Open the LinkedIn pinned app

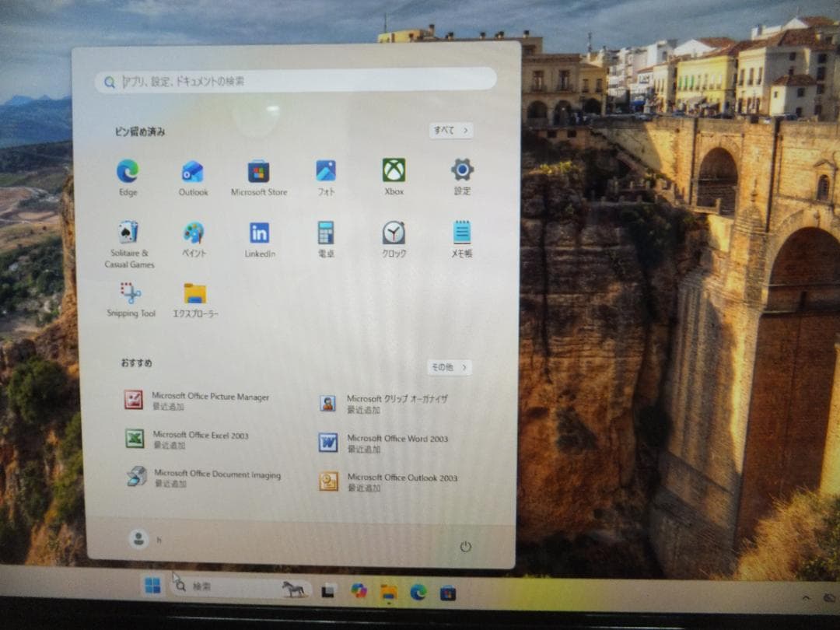point(259,235)
